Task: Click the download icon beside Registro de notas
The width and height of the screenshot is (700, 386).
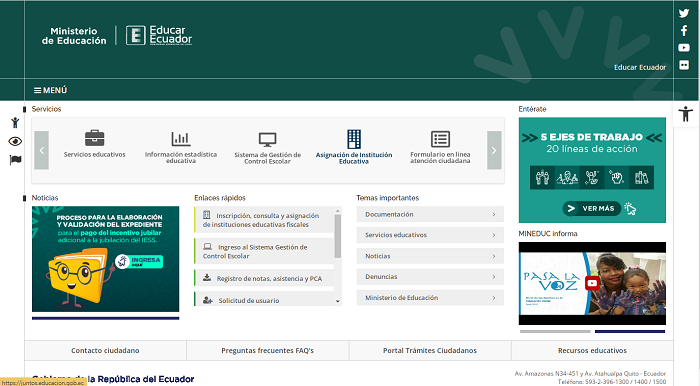Action: pos(207,278)
